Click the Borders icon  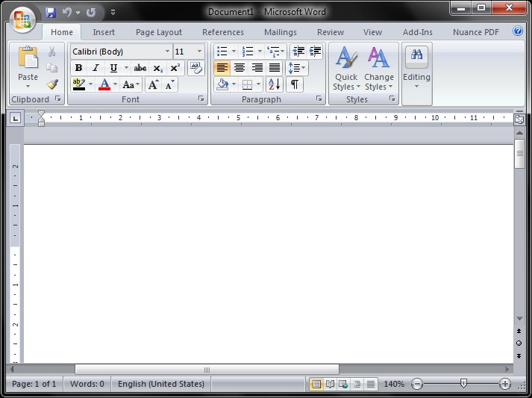(248, 84)
